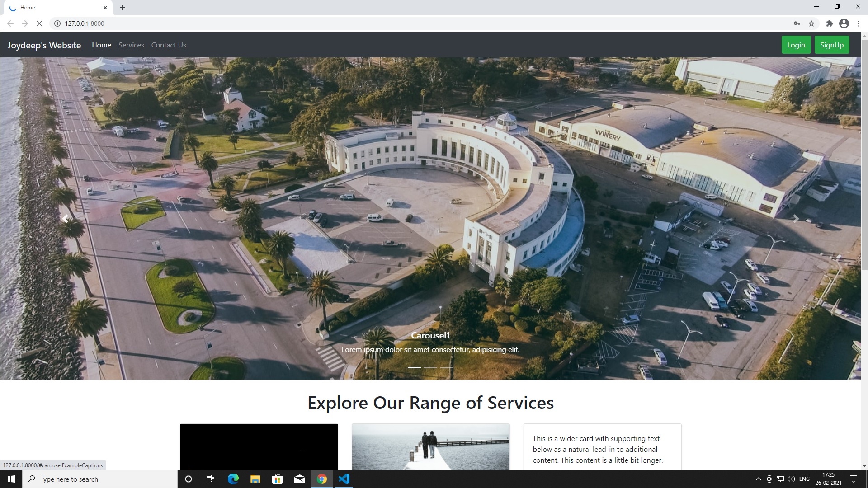
Task: Open Task View from the taskbar
Action: tap(210, 479)
